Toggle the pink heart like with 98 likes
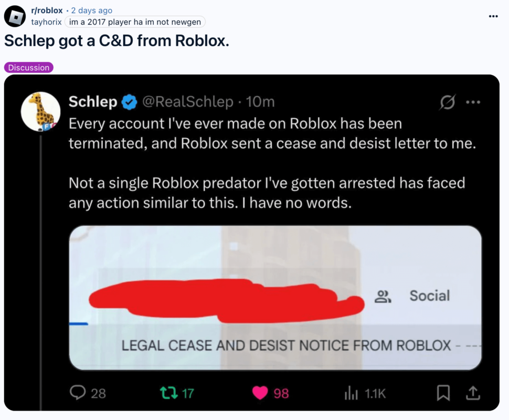This screenshot has height=420, width=509. (260, 393)
